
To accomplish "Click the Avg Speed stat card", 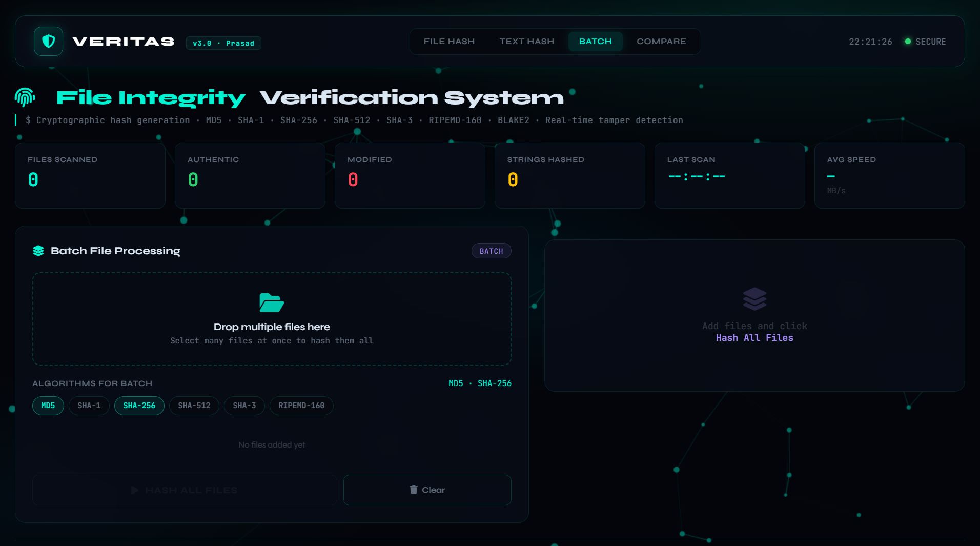I will [890, 175].
